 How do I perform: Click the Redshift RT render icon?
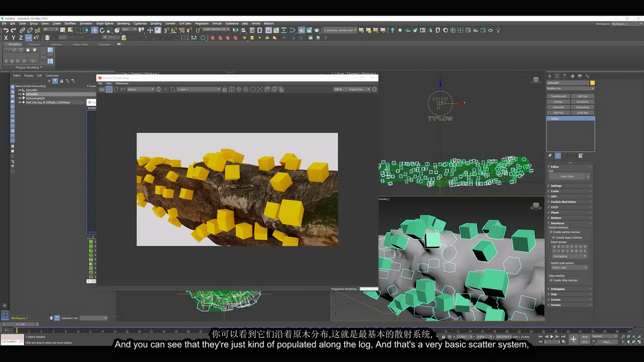123,90
